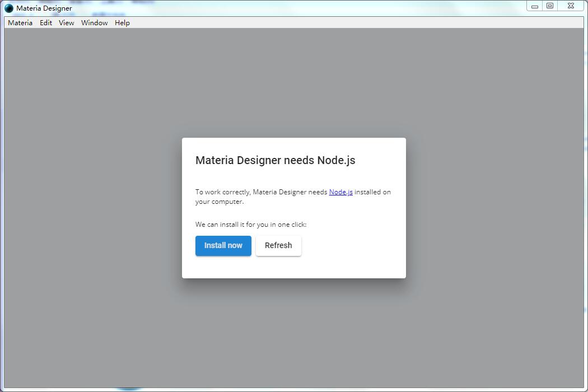Viewport: 588px width, 392px height.
Task: Click the Install now button
Action: pos(223,246)
